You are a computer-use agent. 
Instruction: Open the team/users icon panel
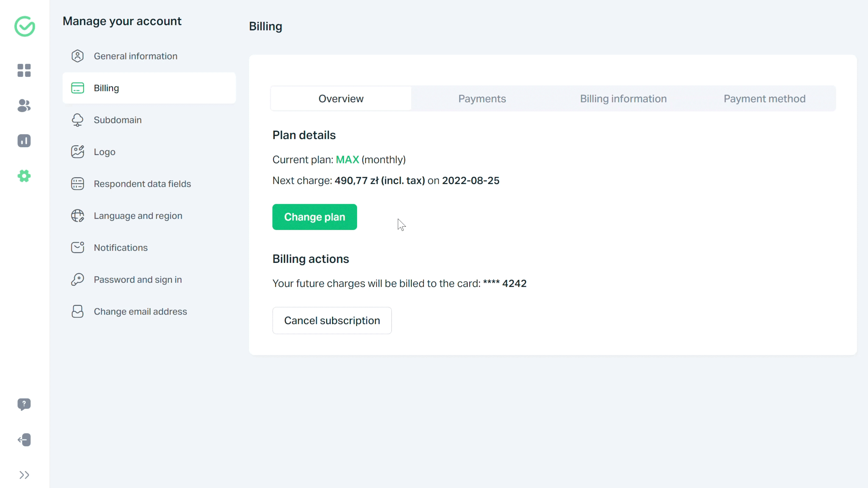click(x=24, y=106)
